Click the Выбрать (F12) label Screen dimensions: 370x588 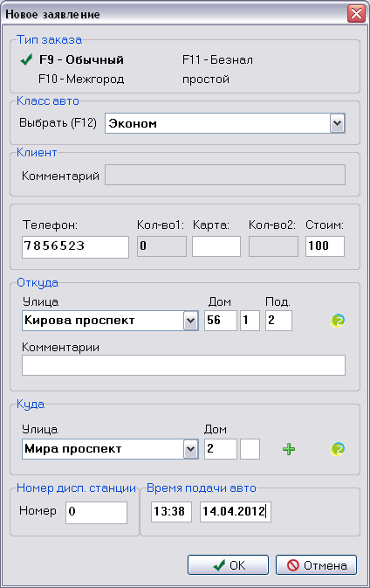[x=58, y=123]
